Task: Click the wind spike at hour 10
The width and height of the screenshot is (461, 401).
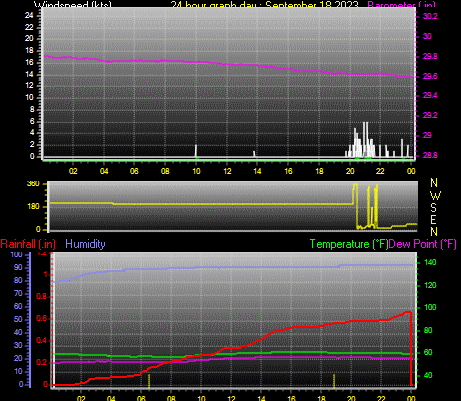Action: pyautogui.click(x=196, y=151)
